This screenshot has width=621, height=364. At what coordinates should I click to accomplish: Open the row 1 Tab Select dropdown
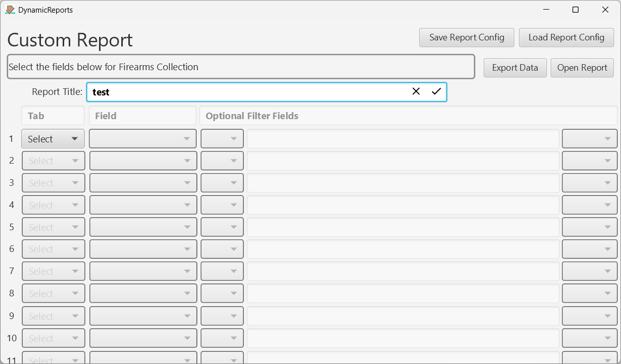(x=53, y=139)
